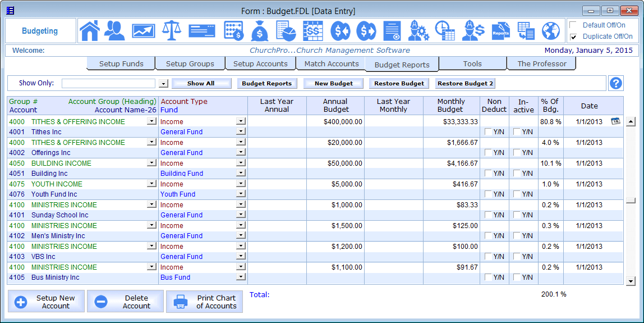Open Income type dropdown on 4103 VBS Inc group row
644x323 pixels.
241,246
